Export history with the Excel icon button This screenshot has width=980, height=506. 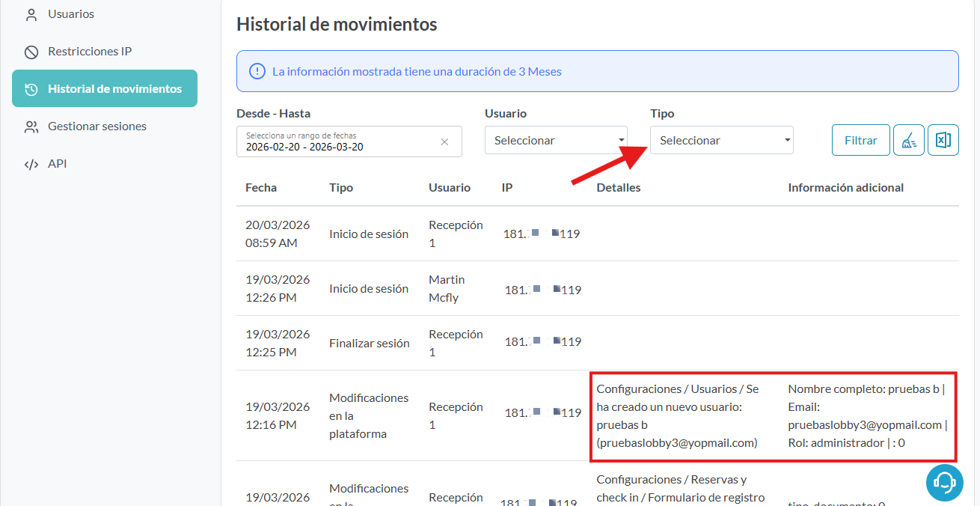click(x=943, y=140)
